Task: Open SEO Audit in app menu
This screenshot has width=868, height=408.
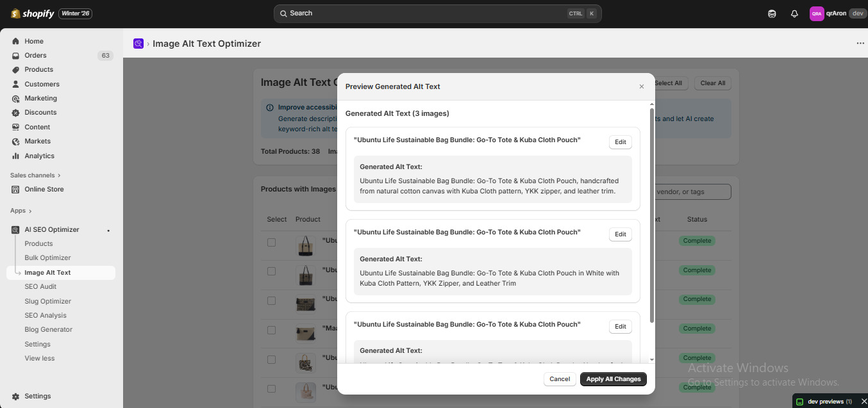Action: tap(40, 286)
